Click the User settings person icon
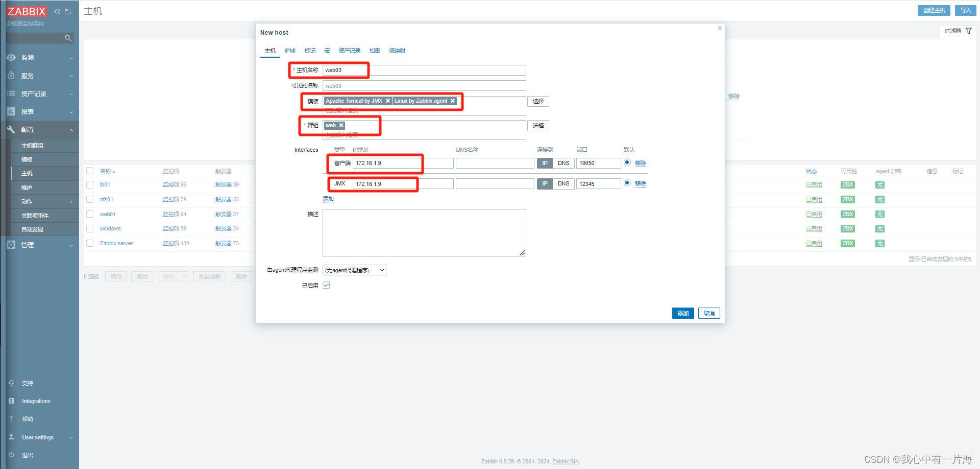 pyautogui.click(x=11, y=437)
